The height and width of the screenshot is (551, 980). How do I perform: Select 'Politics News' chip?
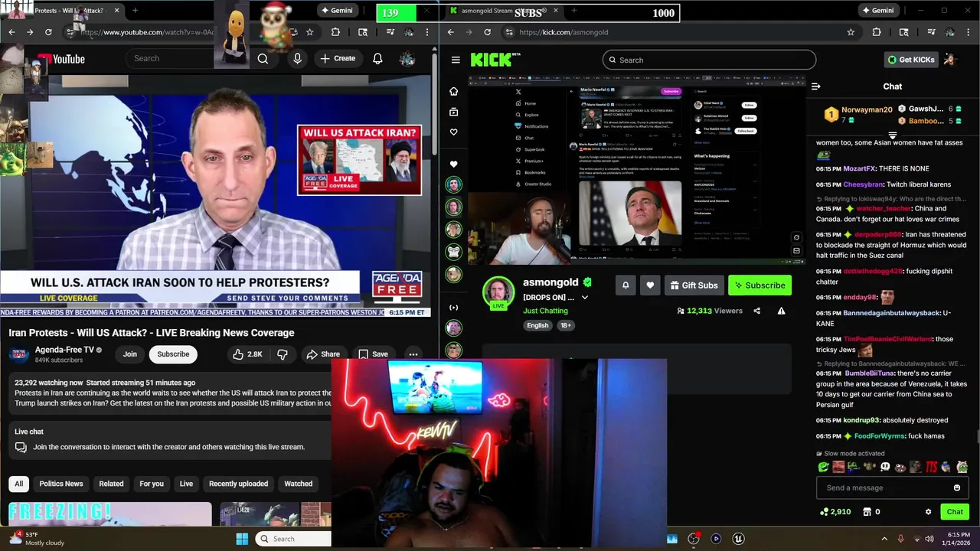[61, 484]
